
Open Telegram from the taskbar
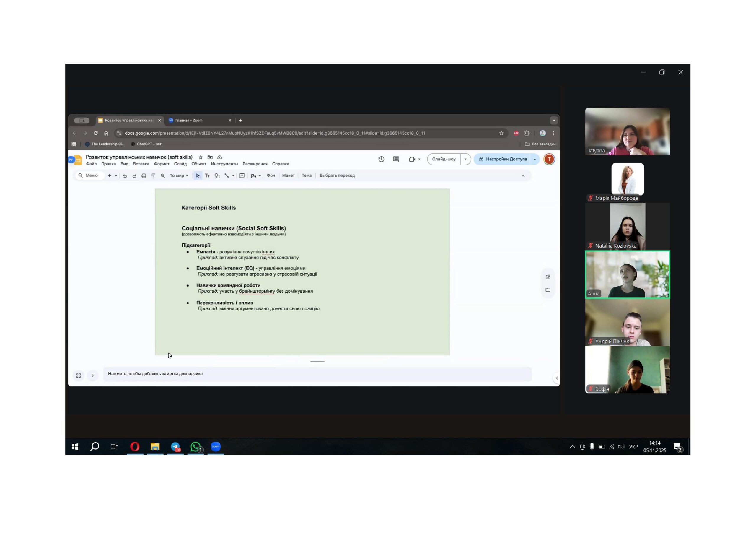click(x=175, y=447)
